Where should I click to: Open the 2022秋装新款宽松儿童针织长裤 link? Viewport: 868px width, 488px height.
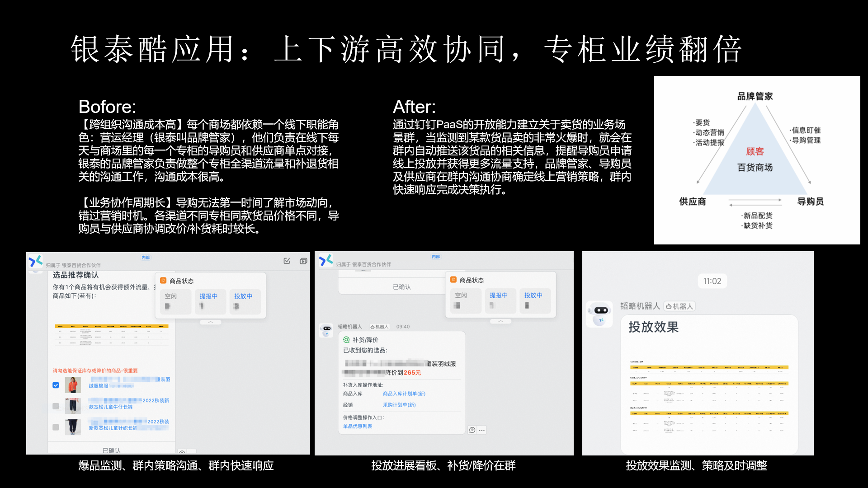pyautogui.click(x=129, y=425)
